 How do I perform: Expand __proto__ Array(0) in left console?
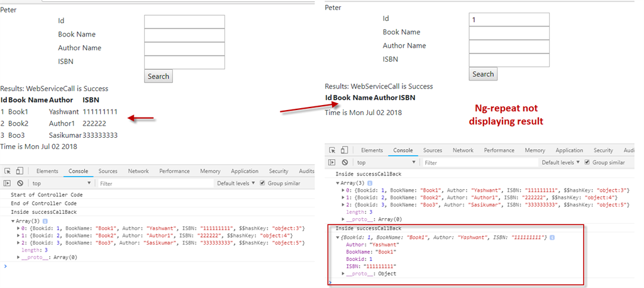[x=18, y=257]
